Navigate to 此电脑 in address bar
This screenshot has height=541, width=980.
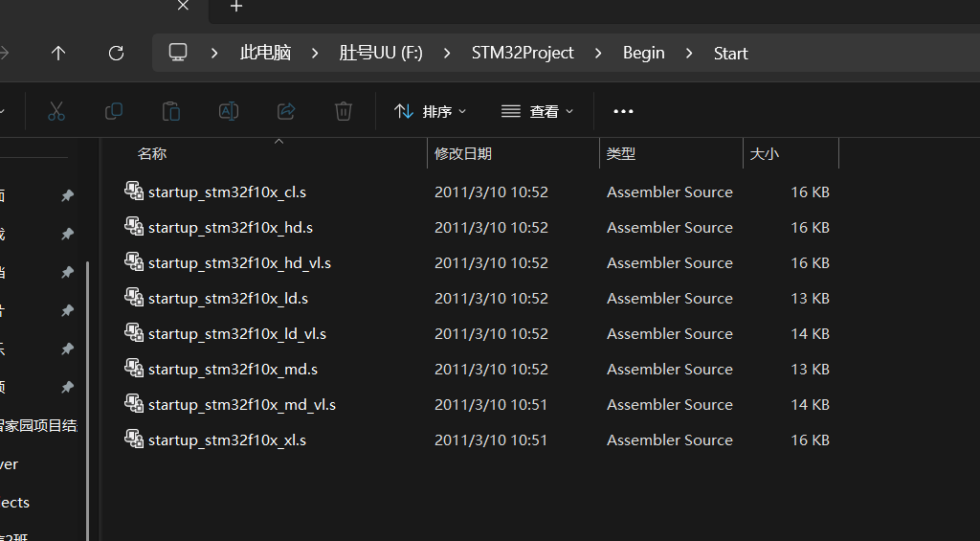(266, 54)
